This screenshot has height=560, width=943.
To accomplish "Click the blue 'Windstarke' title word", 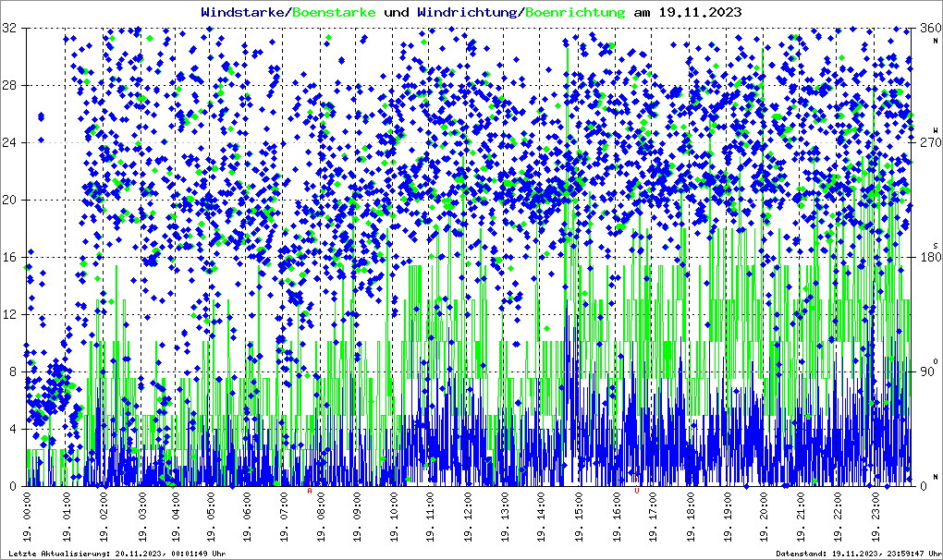I will pyautogui.click(x=241, y=12).
